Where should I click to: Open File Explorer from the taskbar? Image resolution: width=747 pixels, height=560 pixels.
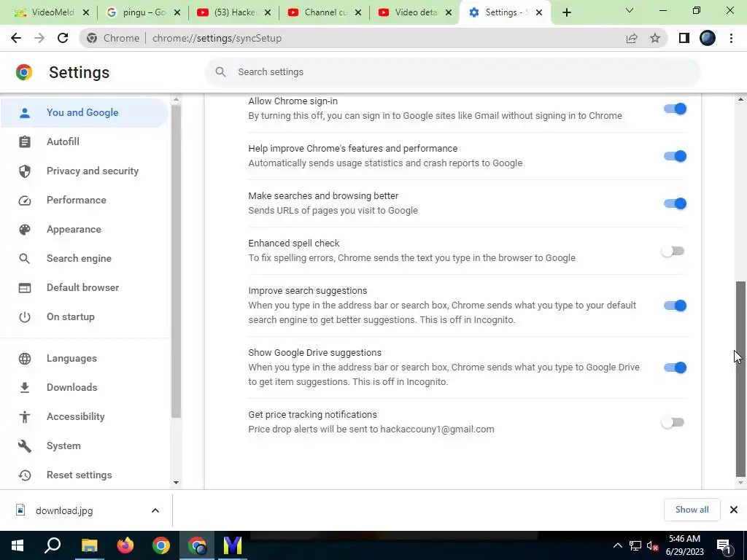[x=89, y=545]
